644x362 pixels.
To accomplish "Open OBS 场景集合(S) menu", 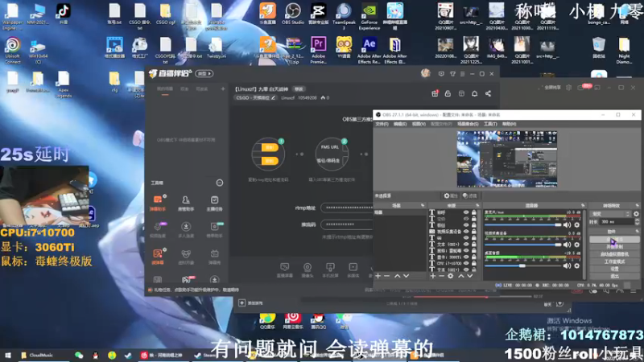I will 468,124.
